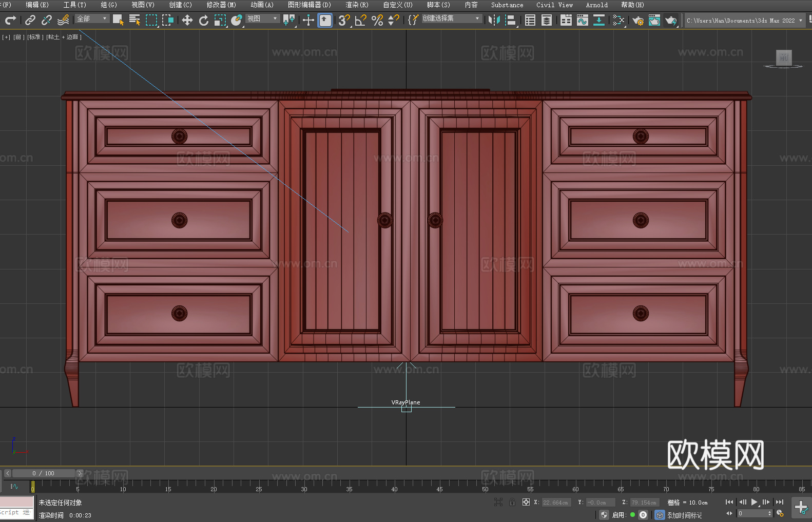
Task: Open the Curve Editor
Action: 583,20
